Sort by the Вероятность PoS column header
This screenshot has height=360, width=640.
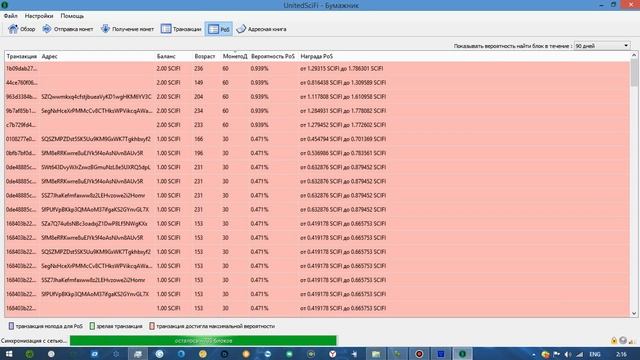(x=273, y=56)
